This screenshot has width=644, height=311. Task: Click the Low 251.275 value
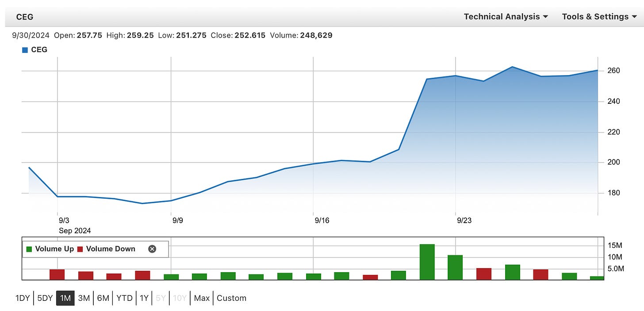point(192,35)
